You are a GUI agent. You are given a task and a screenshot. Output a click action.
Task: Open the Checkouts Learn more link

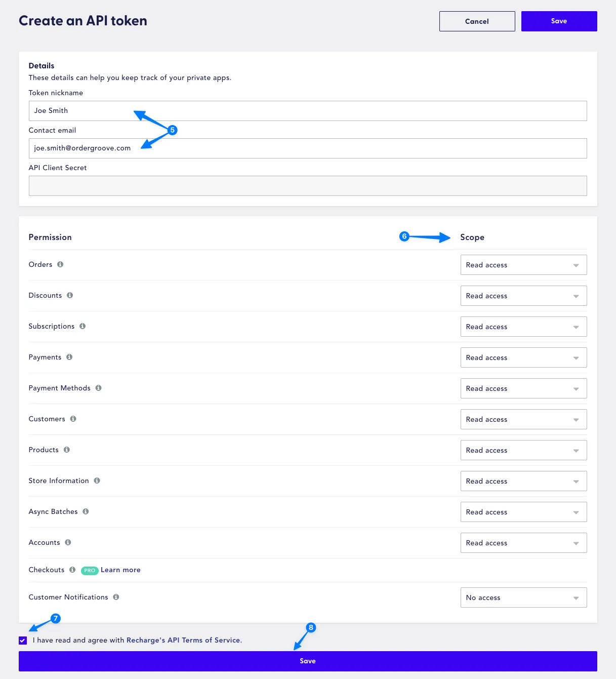(x=120, y=570)
